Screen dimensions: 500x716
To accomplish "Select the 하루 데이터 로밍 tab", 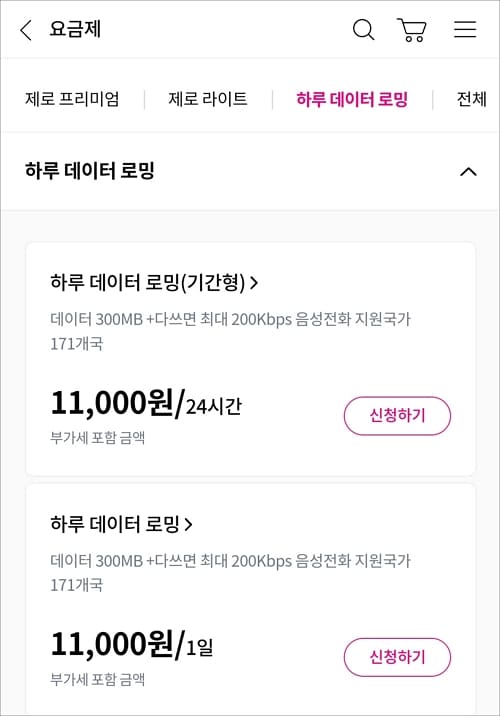I will [352, 99].
